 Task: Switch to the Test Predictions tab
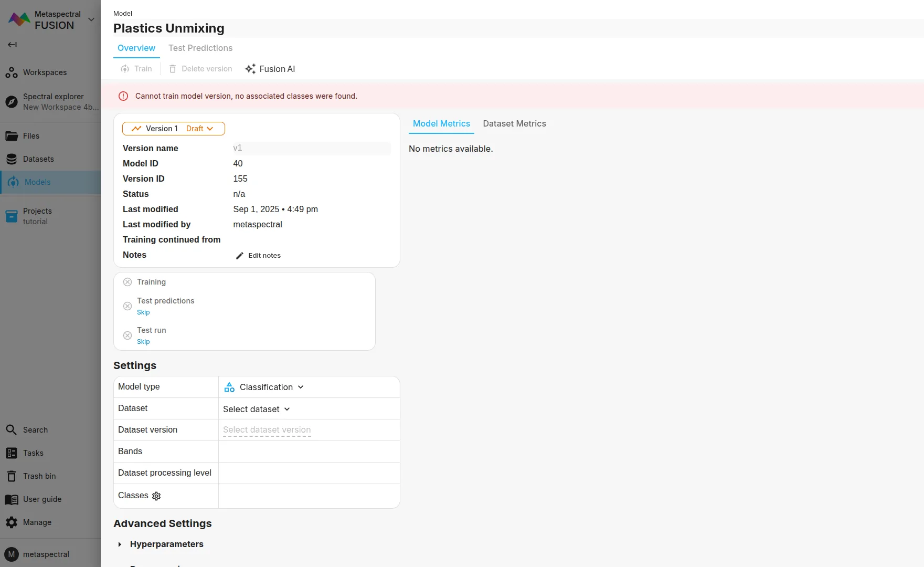tap(200, 48)
